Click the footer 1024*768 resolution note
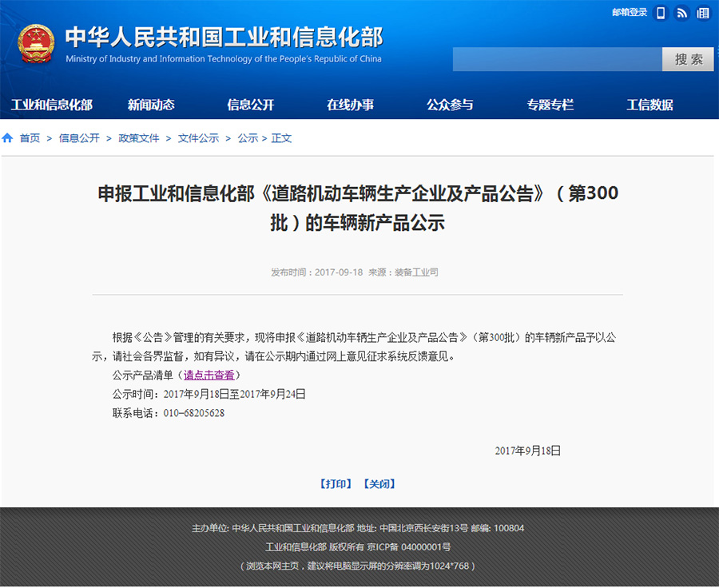 tap(358, 566)
